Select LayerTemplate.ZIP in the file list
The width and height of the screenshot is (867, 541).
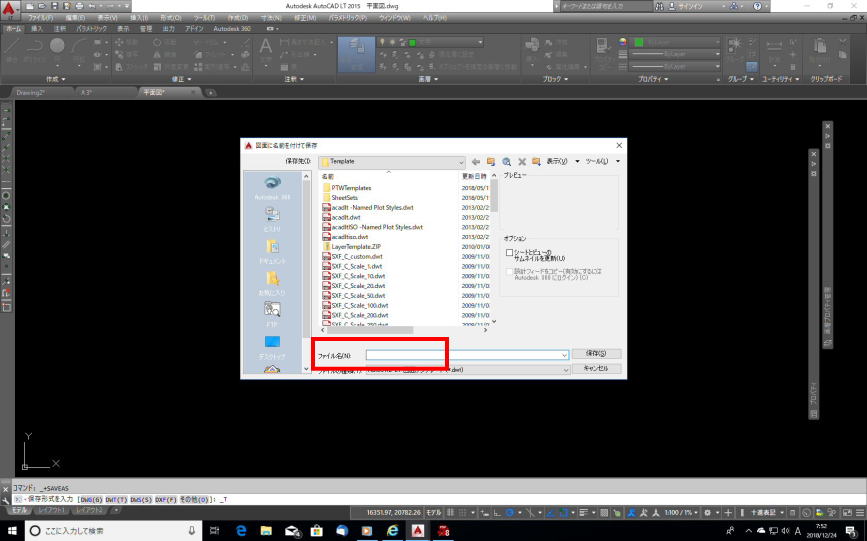[356, 247]
